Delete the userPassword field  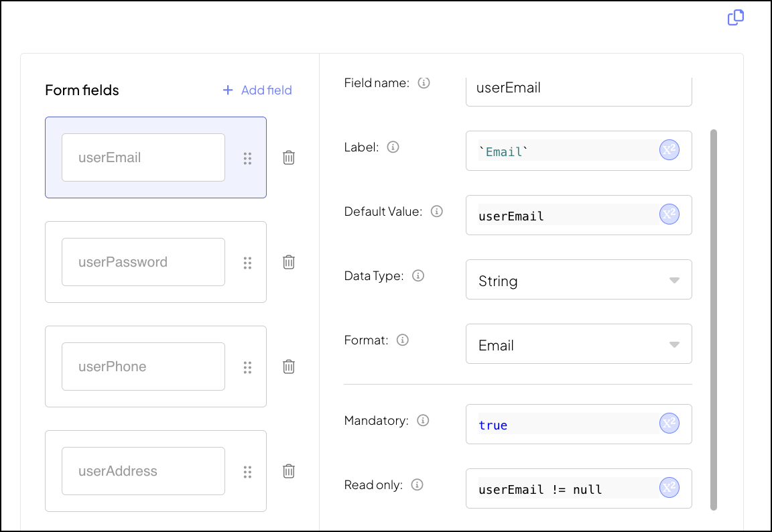point(289,262)
